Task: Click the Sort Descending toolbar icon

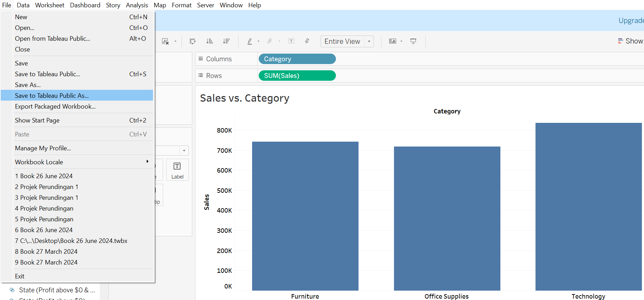Action: [226, 41]
